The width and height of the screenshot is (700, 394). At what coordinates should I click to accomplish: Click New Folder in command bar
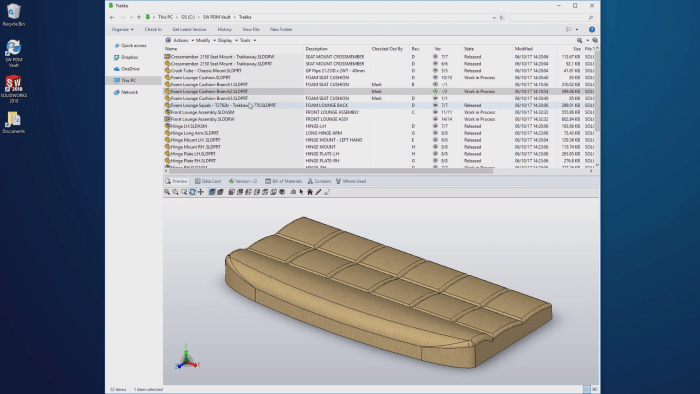pos(281,29)
